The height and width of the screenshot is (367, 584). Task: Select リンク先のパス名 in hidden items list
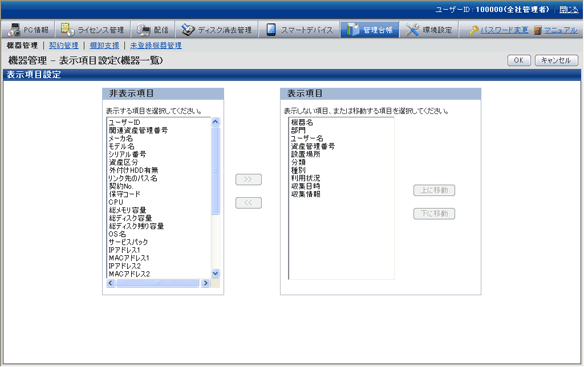point(133,178)
